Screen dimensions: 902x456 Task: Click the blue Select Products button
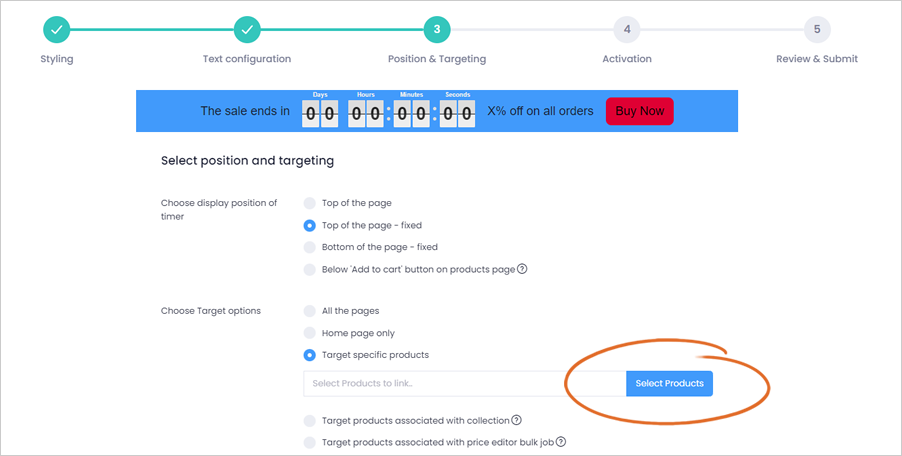tap(669, 384)
